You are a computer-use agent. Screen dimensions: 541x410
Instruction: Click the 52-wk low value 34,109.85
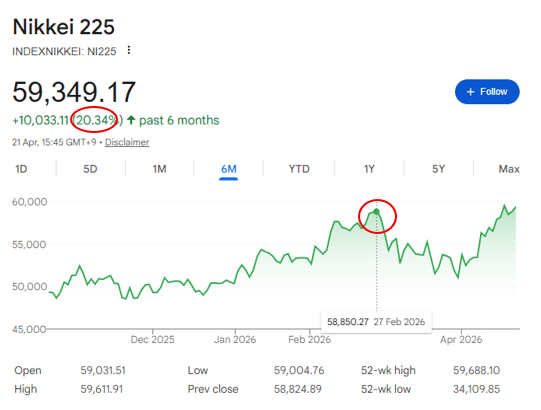tap(476, 389)
